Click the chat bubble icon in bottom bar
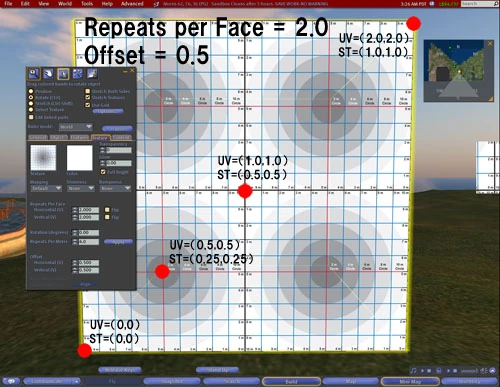Image resolution: width=500 pixels, height=387 pixels. tap(11, 381)
